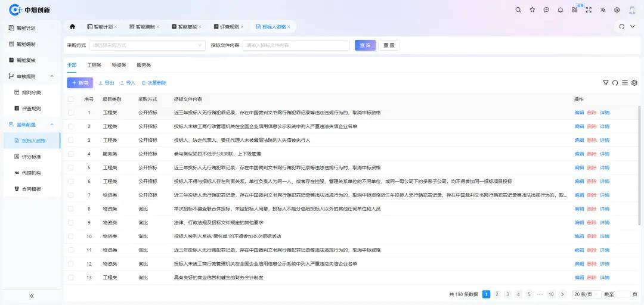The height and width of the screenshot is (305, 644).
Task: Click the home icon tab
Action: [x=73, y=27]
